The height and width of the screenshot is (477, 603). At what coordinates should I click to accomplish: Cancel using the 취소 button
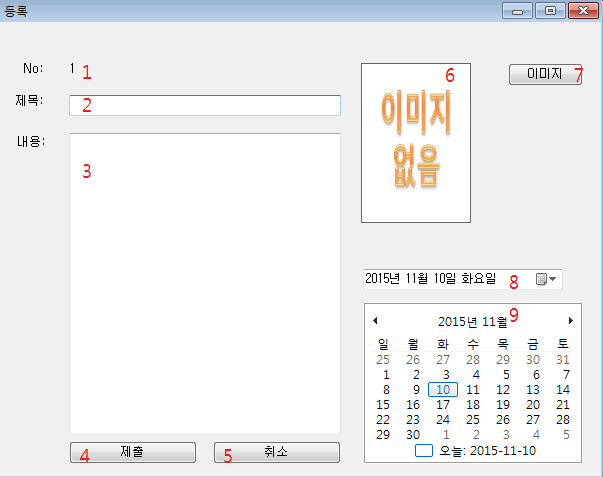click(277, 452)
